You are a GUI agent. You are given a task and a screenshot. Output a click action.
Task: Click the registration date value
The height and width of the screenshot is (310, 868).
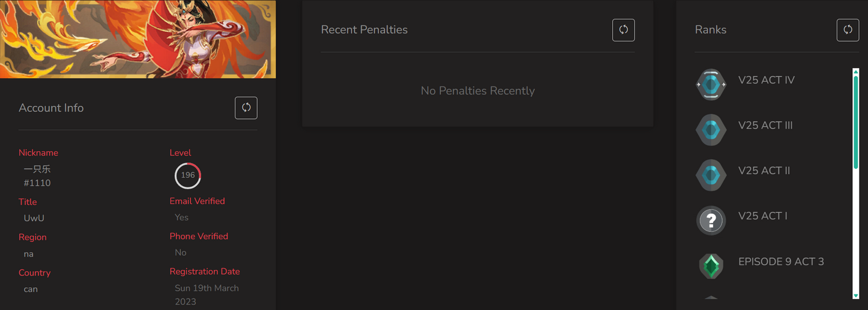coord(207,294)
